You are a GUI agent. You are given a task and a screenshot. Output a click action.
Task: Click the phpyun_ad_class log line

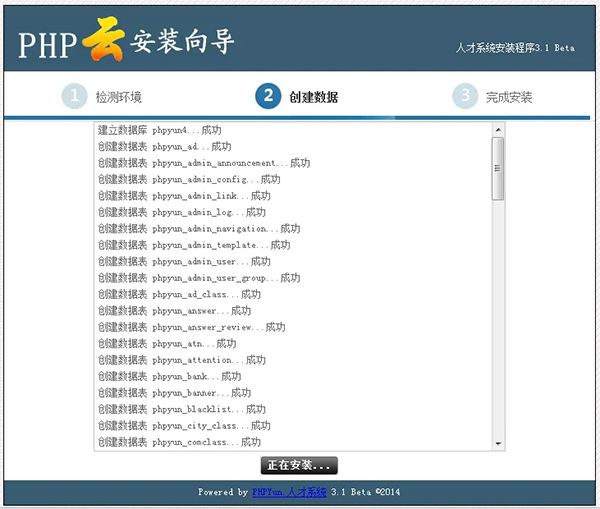(x=179, y=294)
